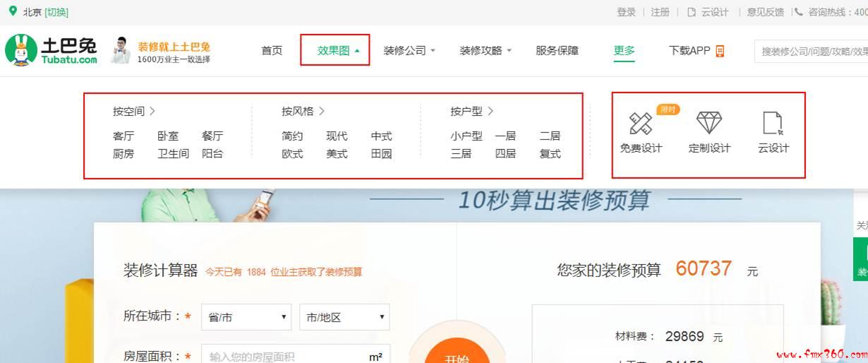
Task: Expand the 按空间 category arrow
Action: (x=152, y=111)
